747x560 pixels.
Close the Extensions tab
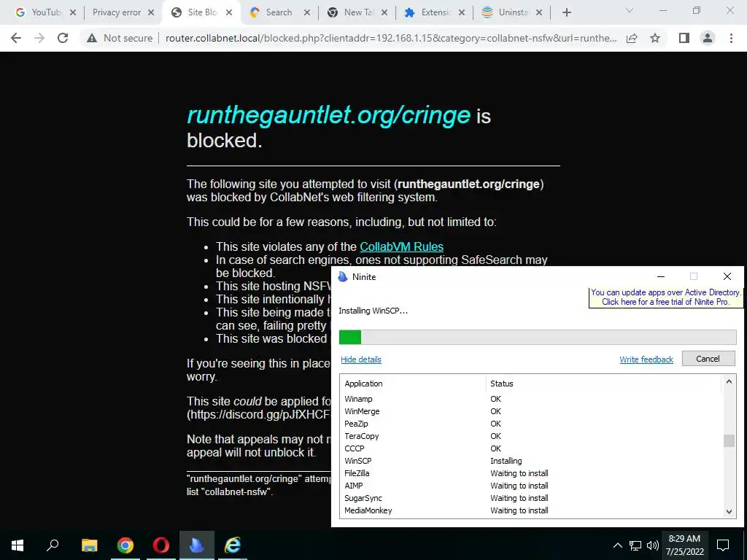[x=462, y=13]
